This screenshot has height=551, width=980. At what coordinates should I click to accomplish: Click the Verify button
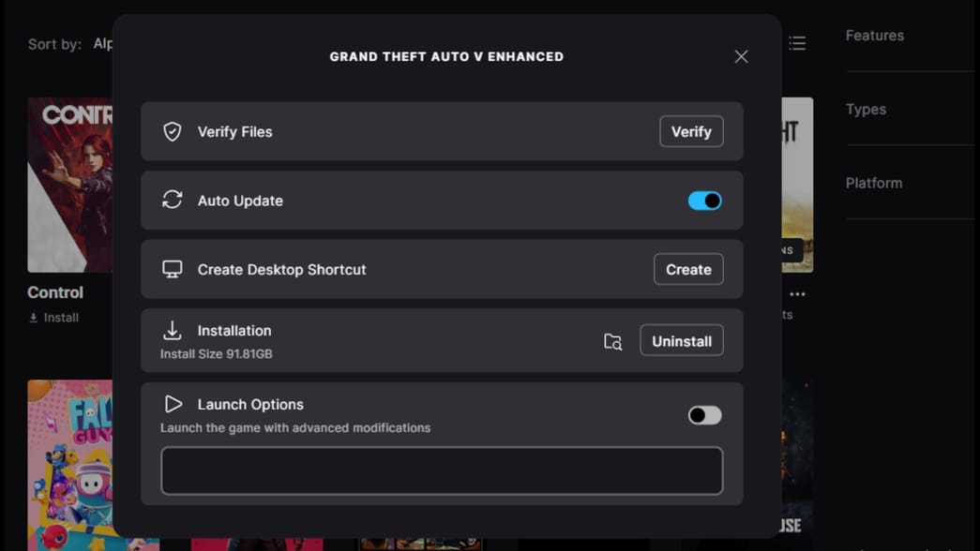pos(691,131)
